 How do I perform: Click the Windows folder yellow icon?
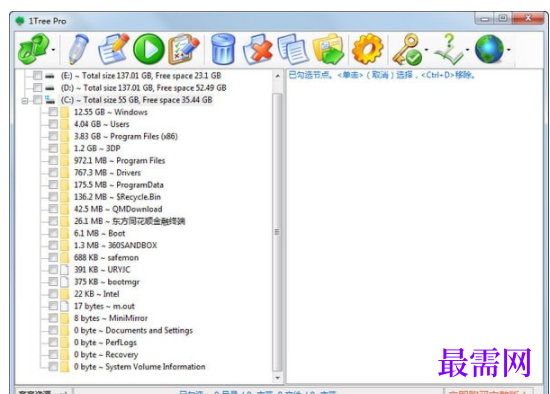click(x=65, y=112)
